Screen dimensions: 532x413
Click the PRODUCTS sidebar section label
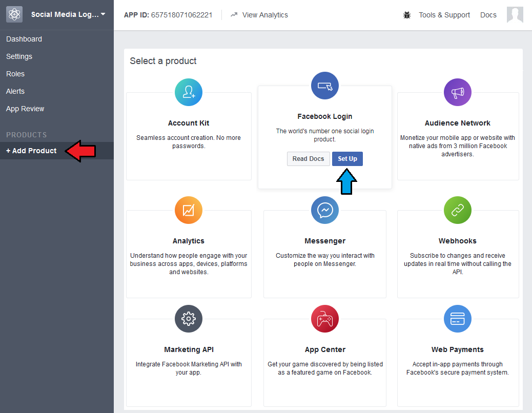(x=27, y=135)
